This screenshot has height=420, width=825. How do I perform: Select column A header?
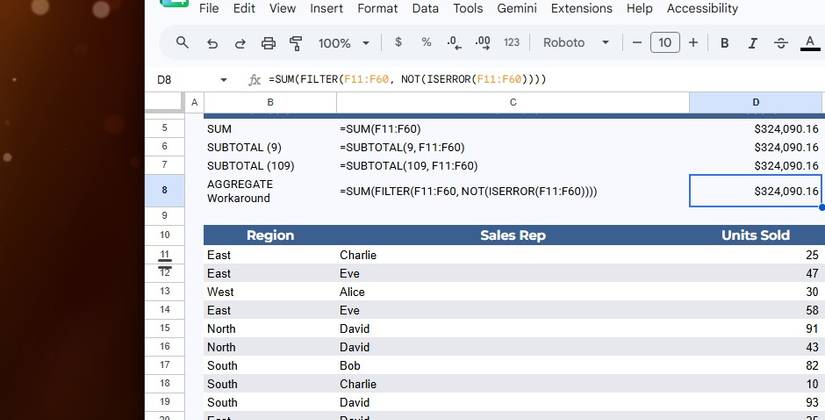[x=194, y=103]
